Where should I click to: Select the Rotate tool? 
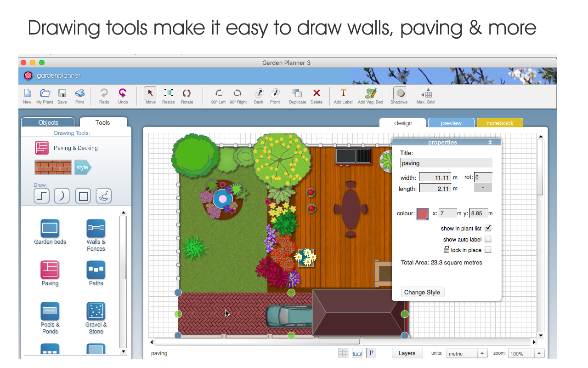pos(187,93)
